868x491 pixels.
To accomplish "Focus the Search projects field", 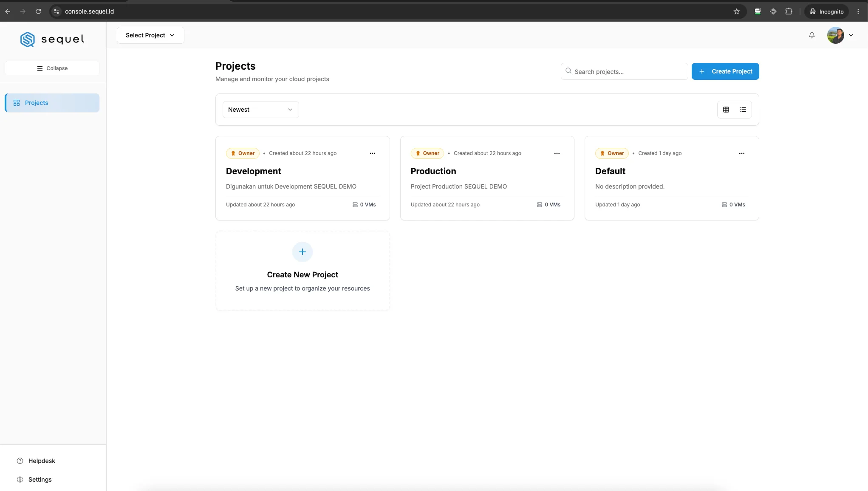I will click(x=624, y=71).
